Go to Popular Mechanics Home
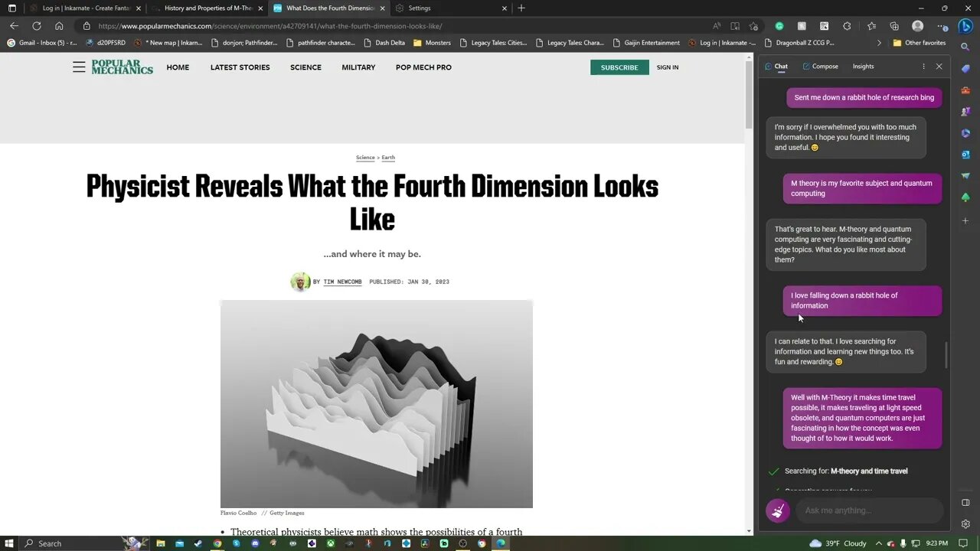Screen dimensions: 980x551 click(x=178, y=67)
